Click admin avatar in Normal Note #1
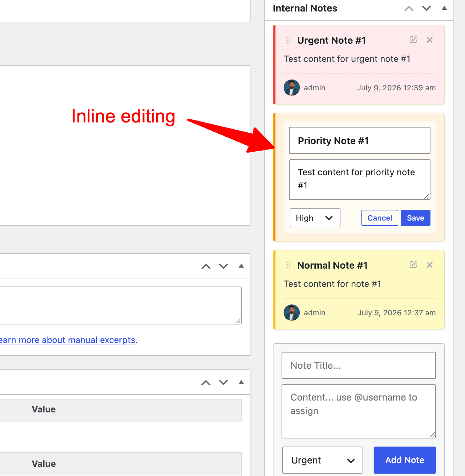Viewport: 465px width, 476px height. (292, 313)
